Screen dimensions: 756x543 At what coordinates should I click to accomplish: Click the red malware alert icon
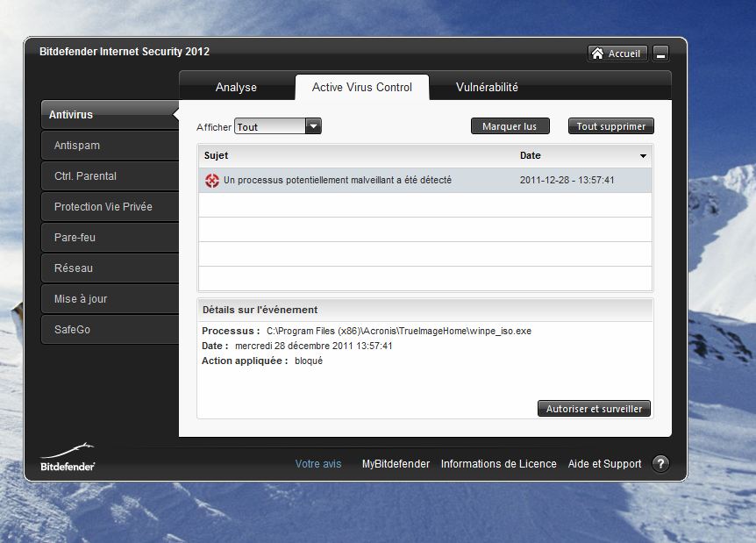click(212, 181)
